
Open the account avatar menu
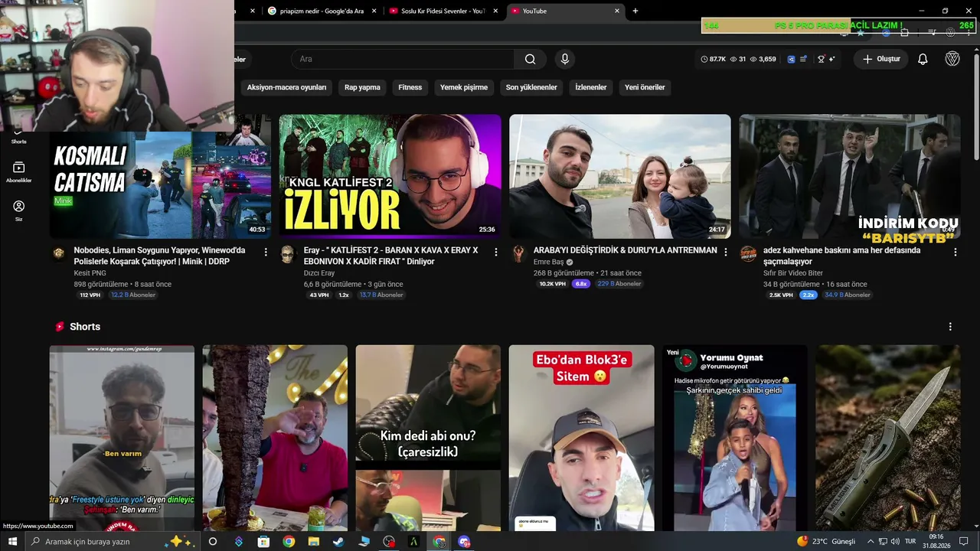pyautogui.click(x=952, y=59)
